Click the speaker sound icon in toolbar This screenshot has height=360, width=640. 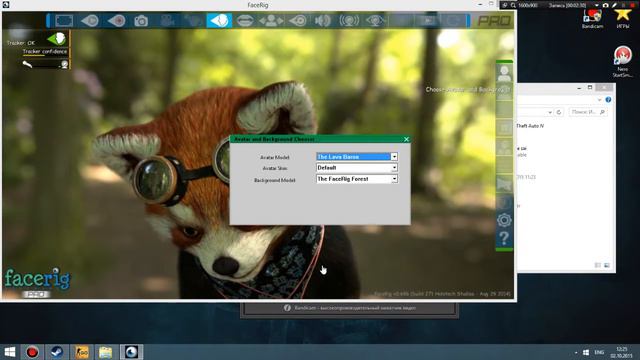[x=322, y=20]
